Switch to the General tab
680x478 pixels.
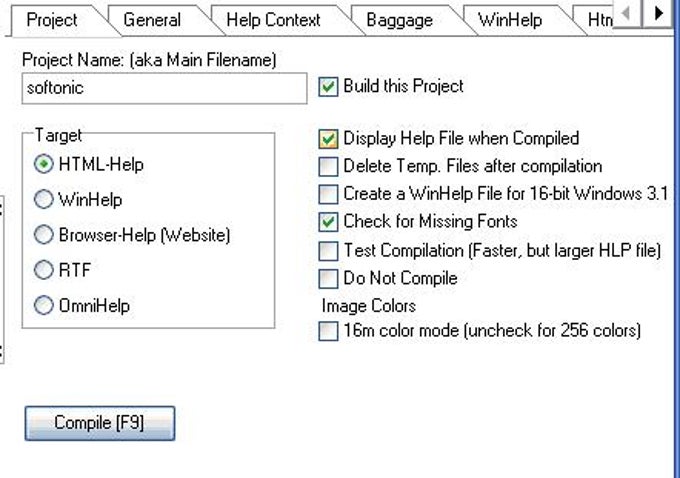152,20
